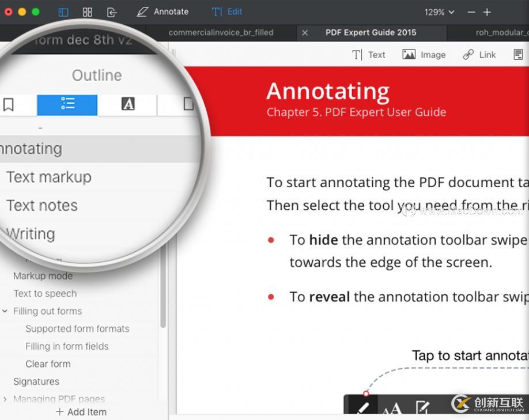Image resolution: width=529 pixels, height=420 pixels.
Task: Switch to commercialinvoice_br_filled tab
Action: point(221,33)
